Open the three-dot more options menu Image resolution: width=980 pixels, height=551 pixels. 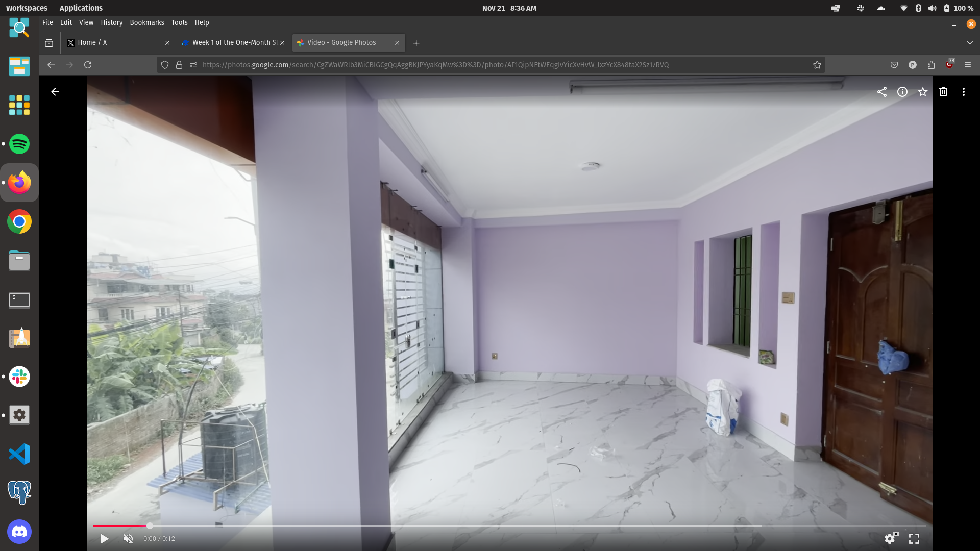(963, 92)
